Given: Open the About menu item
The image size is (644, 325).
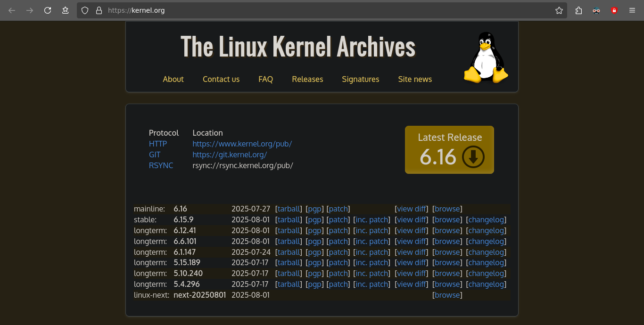Looking at the screenshot, I should [173, 79].
